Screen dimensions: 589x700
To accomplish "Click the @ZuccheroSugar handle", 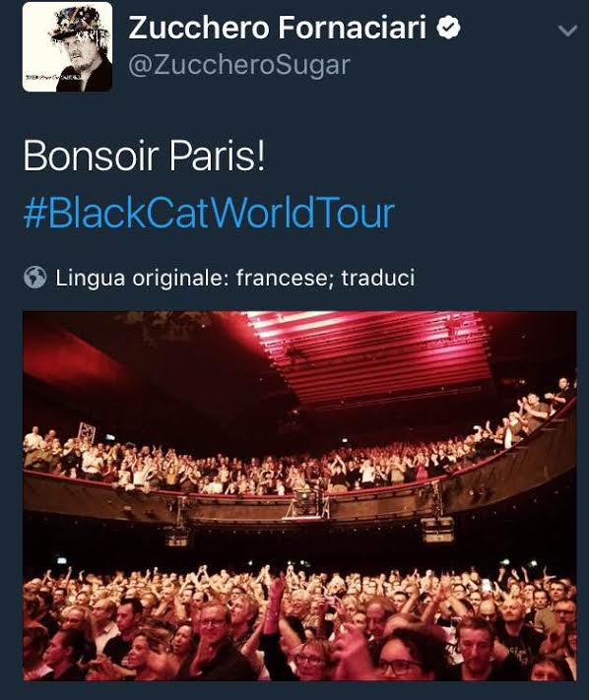I will [x=239, y=66].
